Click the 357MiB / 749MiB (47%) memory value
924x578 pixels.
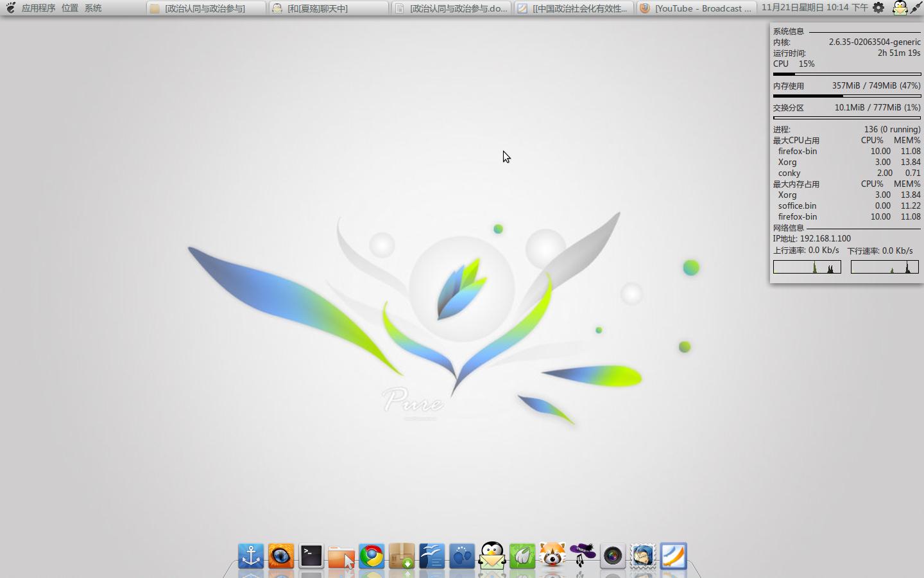click(876, 85)
